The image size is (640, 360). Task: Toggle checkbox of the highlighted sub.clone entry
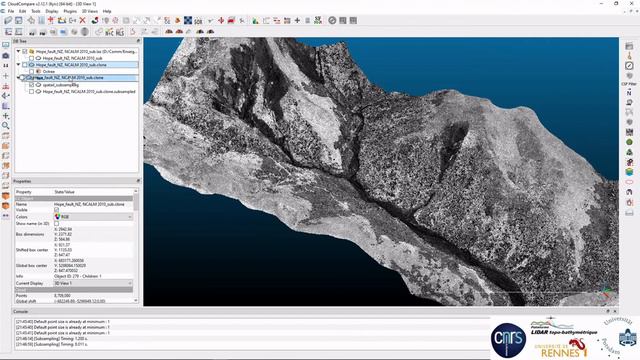pyautogui.click(x=25, y=65)
